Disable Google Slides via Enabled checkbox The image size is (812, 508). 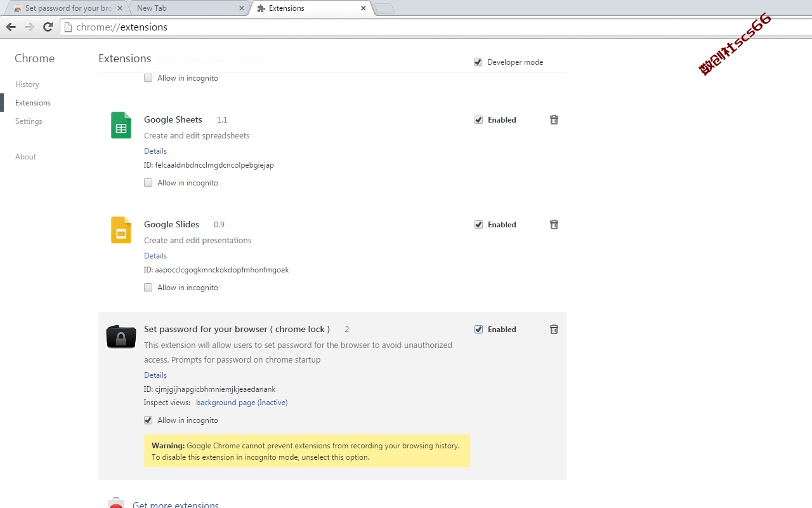pyautogui.click(x=478, y=224)
